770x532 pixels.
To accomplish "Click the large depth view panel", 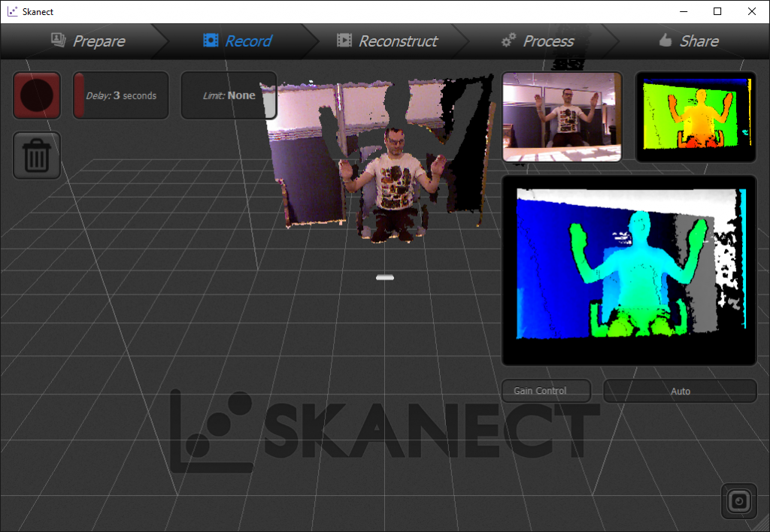I will (x=629, y=271).
